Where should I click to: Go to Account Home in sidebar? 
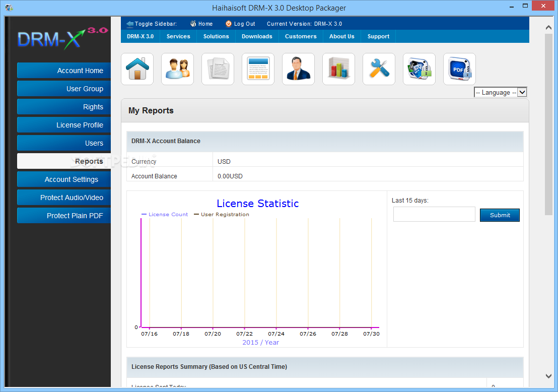(64, 71)
